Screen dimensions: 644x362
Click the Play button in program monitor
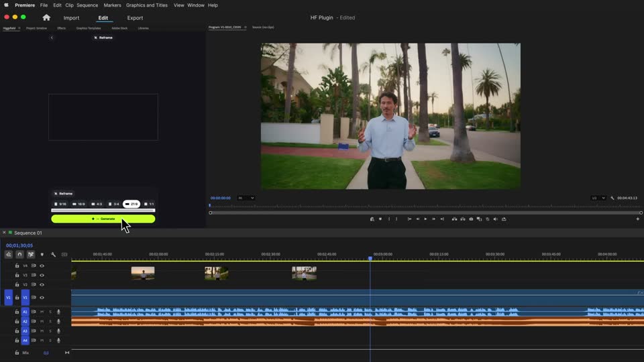coord(425,219)
